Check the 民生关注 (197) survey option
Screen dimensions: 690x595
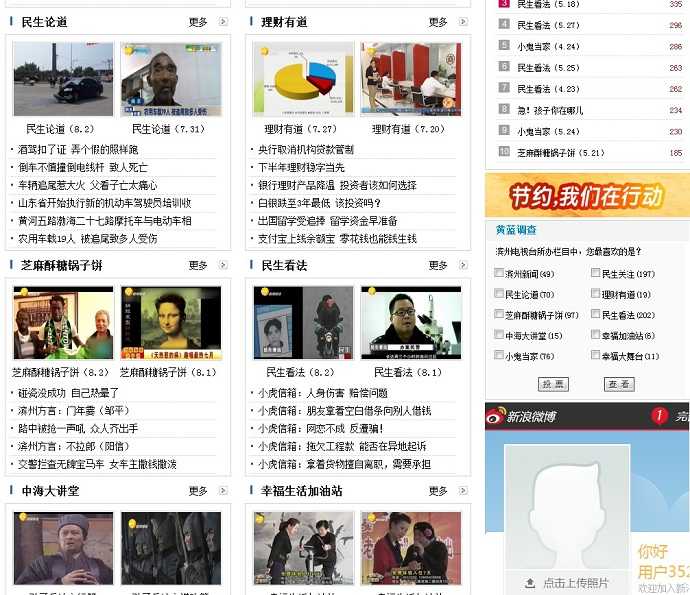pyautogui.click(x=595, y=273)
